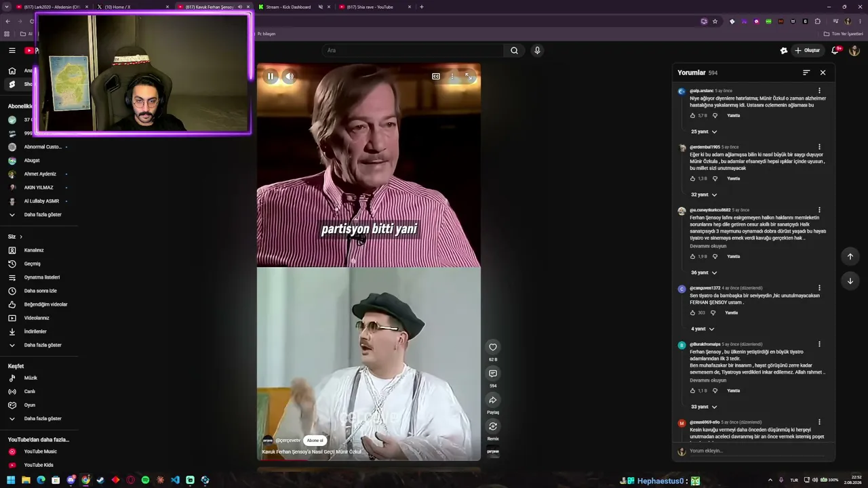Open the account avatar menu
Image resolution: width=868 pixels, height=488 pixels.
pyautogui.click(x=854, y=50)
